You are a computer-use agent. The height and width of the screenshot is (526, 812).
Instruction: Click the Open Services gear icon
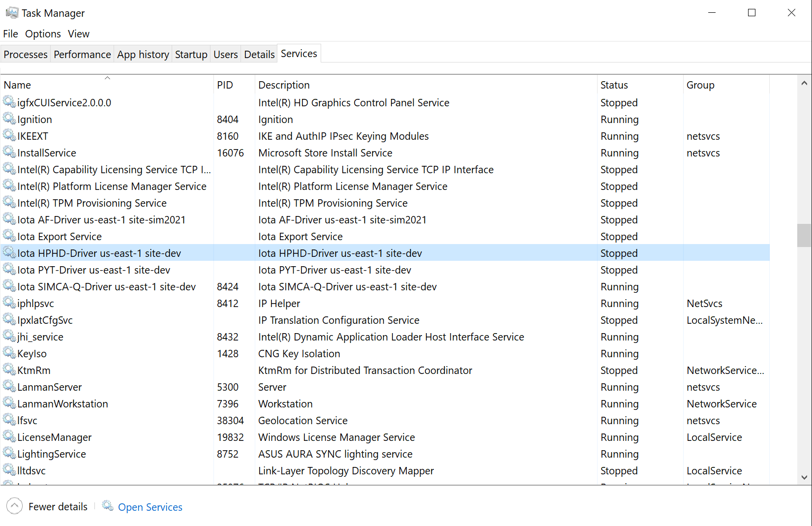pos(108,506)
